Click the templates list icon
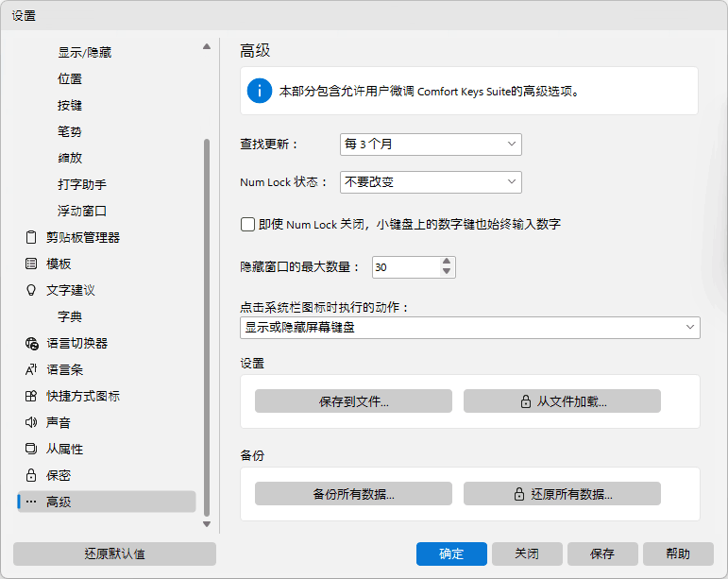The height and width of the screenshot is (579, 728). (31, 264)
